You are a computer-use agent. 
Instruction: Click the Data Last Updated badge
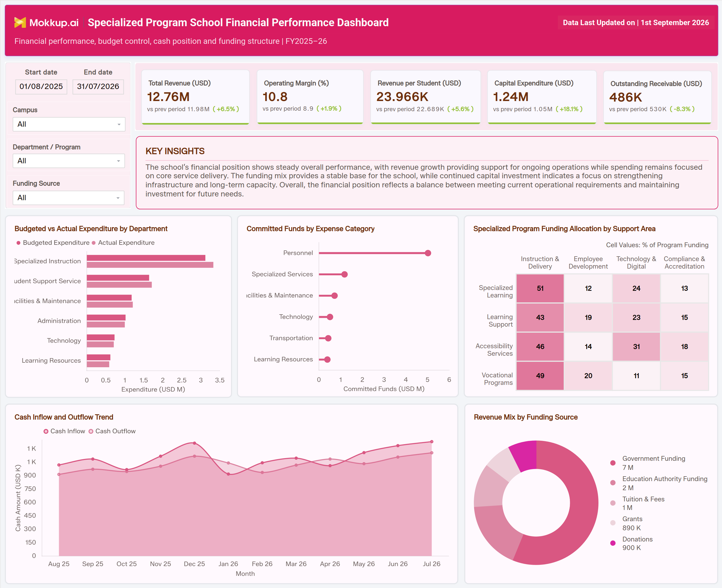636,23
